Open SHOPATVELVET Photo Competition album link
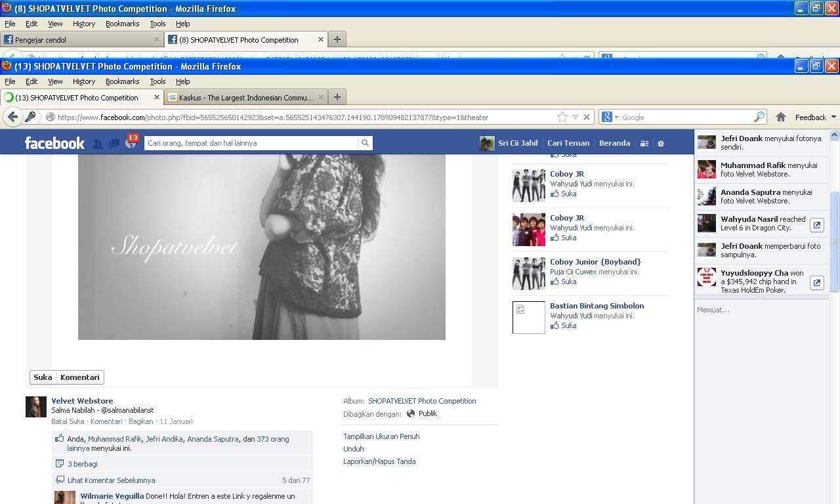This screenshot has height=504, width=840. (422, 401)
